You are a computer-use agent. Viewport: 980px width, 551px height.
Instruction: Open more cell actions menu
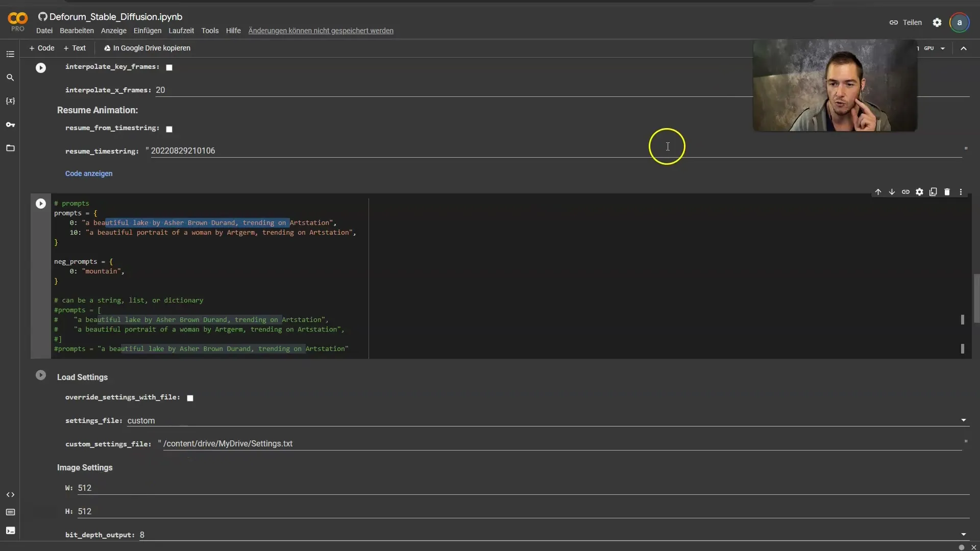click(961, 192)
